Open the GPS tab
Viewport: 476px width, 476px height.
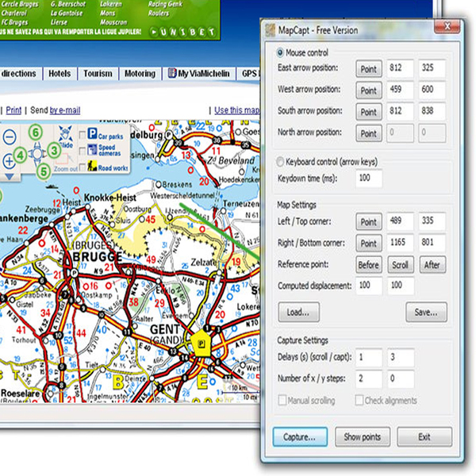(249, 74)
